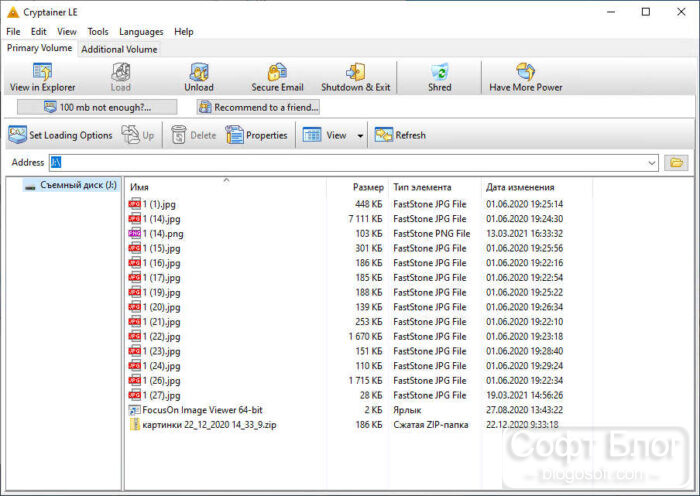Screen dimensions: 700x496
Task: Click the View in Explorer icon
Action: point(42,71)
